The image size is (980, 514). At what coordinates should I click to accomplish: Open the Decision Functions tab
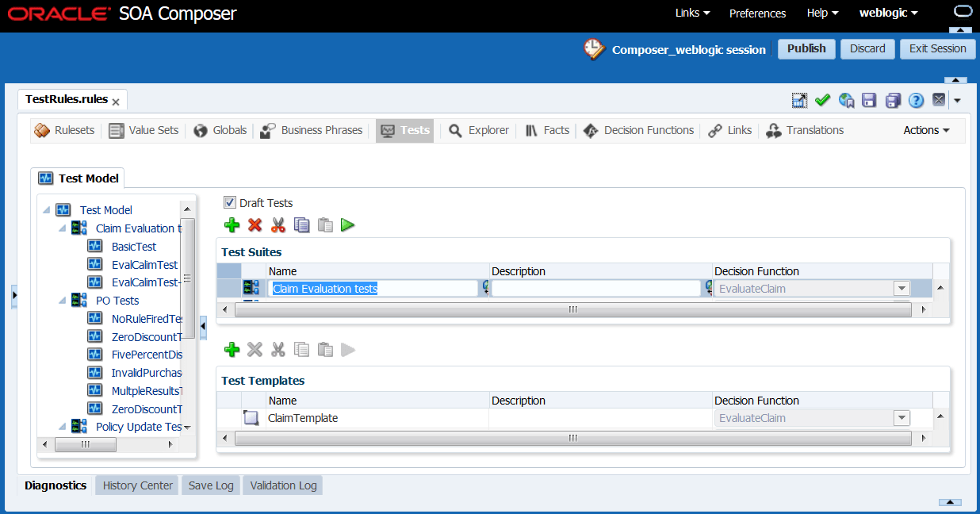[638, 130]
